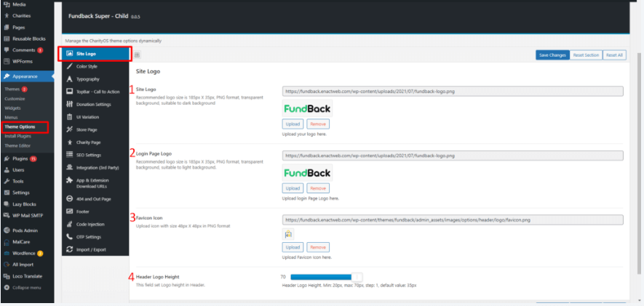The image size is (644, 306).
Task: Click Remove under Site Logo
Action: tap(318, 124)
